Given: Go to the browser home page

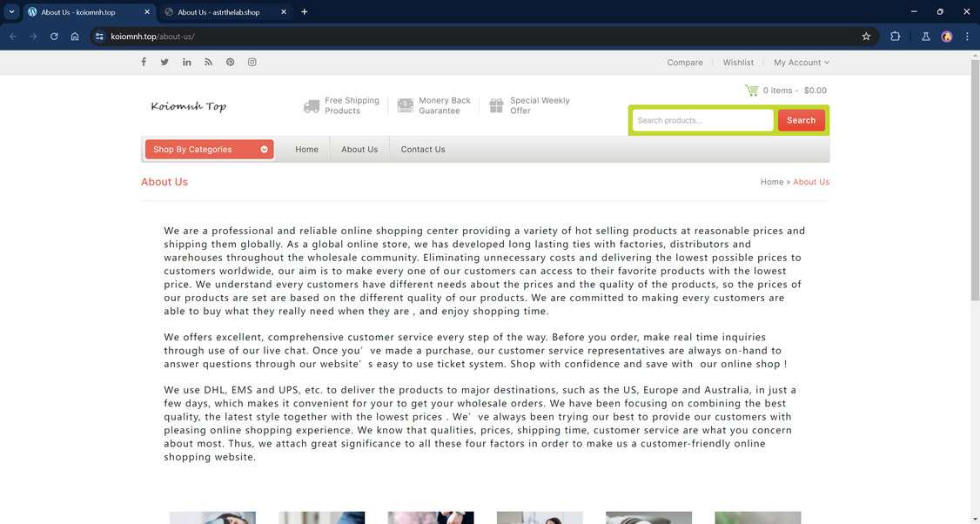Looking at the screenshot, I should tap(75, 37).
